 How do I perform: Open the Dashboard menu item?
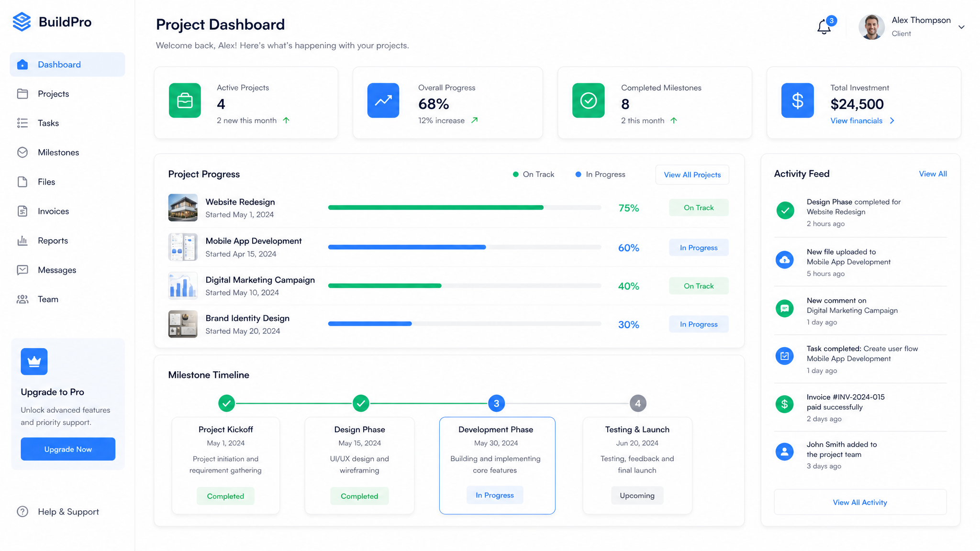67,65
